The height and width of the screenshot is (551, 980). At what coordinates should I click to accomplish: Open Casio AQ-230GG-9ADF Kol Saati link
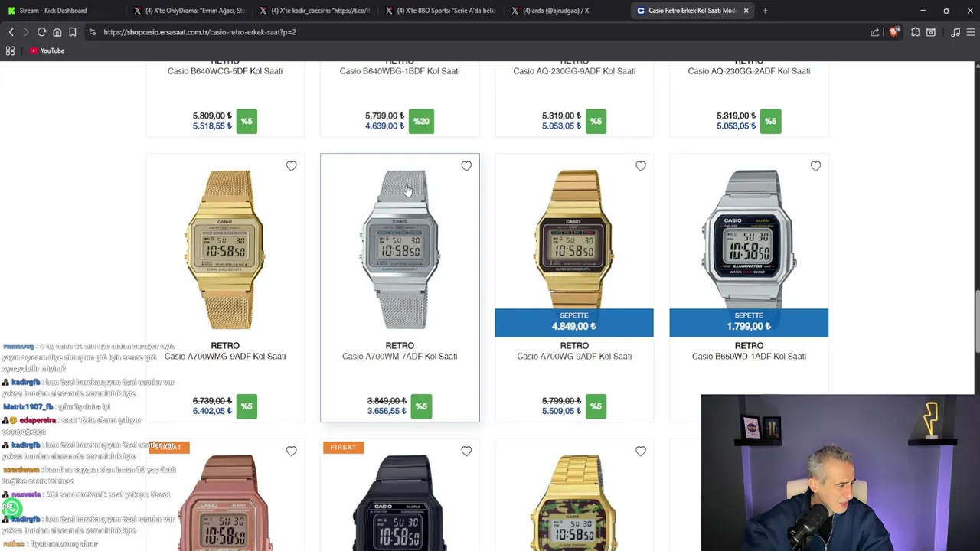point(574,71)
